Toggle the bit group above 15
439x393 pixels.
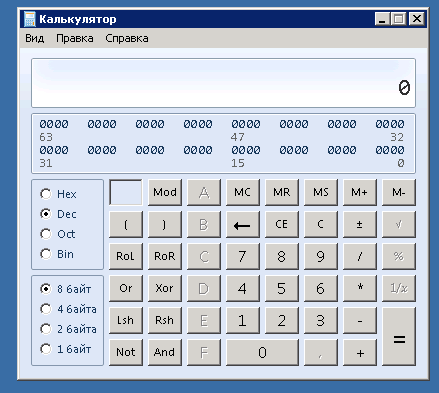pyautogui.click(x=246, y=150)
